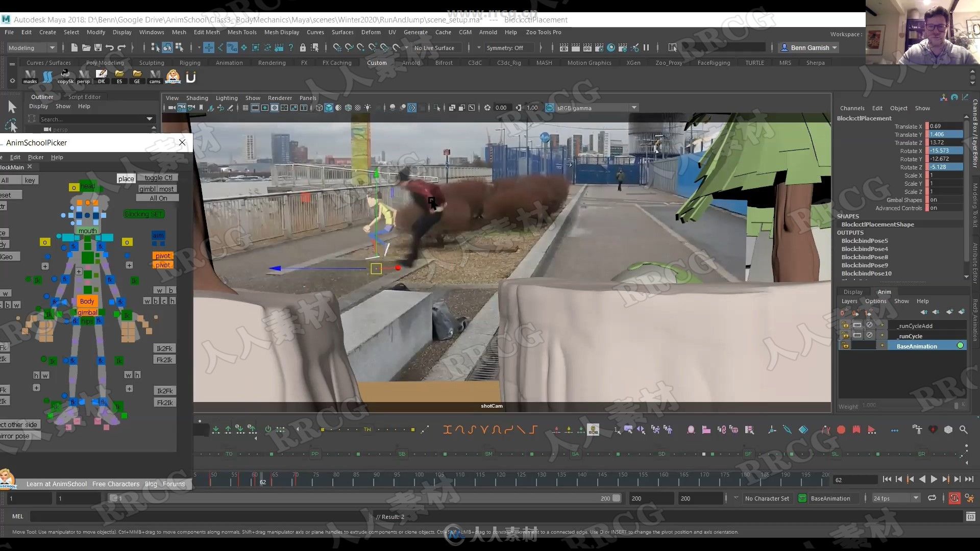Viewport: 980px width, 551px height.
Task: Open the Windows menu
Action: tap(152, 32)
